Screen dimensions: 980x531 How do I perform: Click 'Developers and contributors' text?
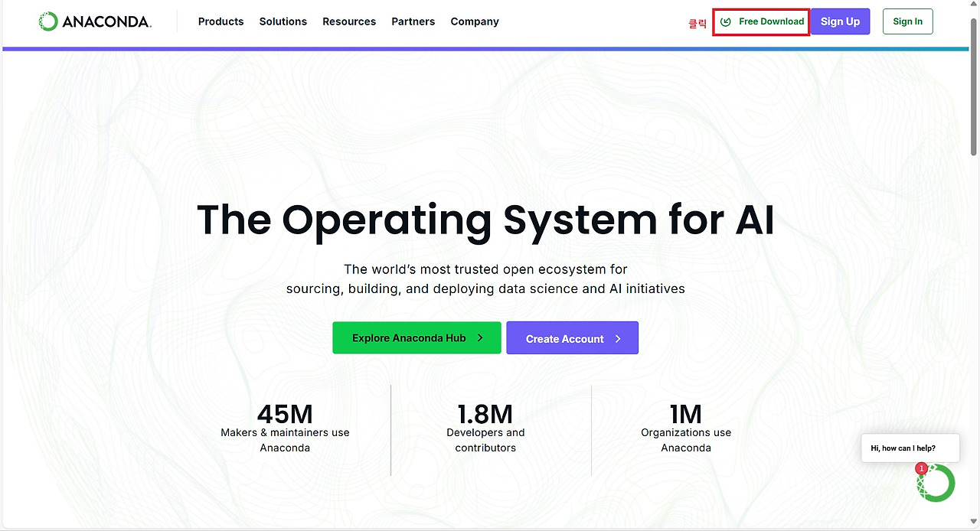485,440
